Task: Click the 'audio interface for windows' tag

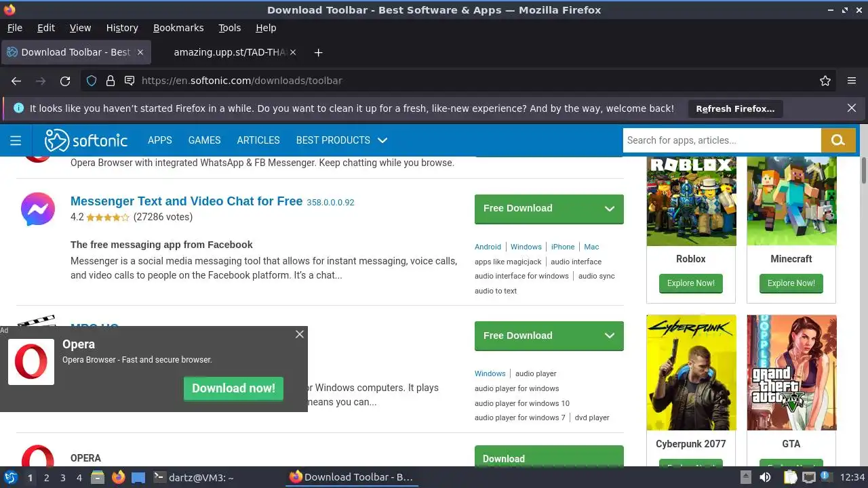Action: click(521, 276)
